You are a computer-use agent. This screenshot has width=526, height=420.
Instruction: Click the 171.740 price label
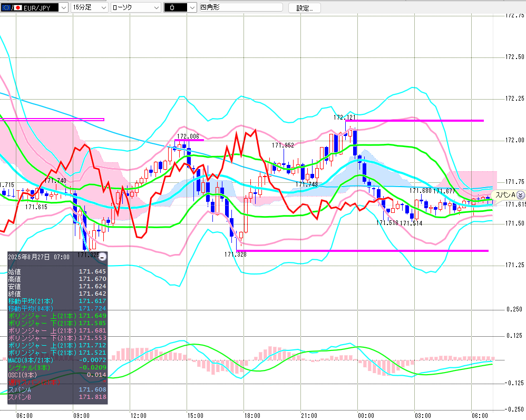click(55, 180)
